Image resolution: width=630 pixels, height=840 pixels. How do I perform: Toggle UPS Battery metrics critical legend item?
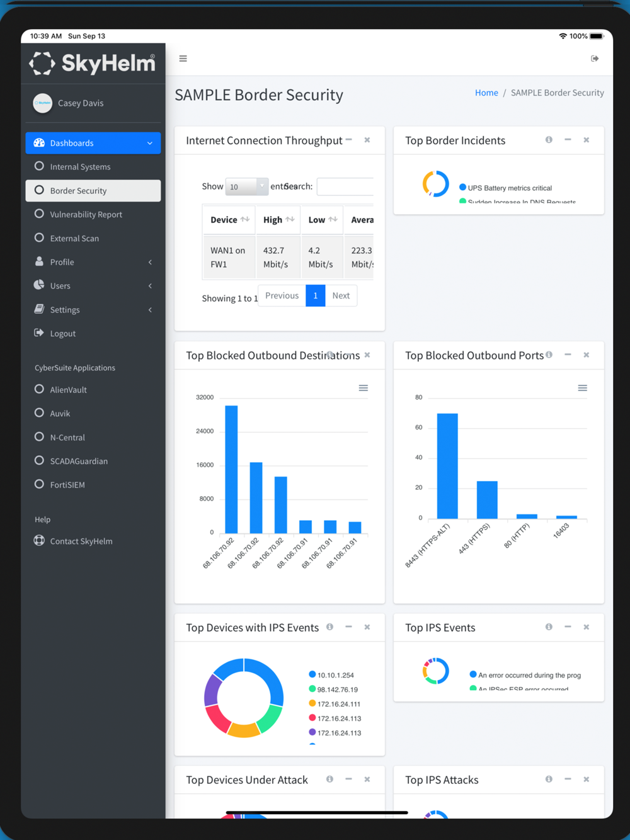506,188
